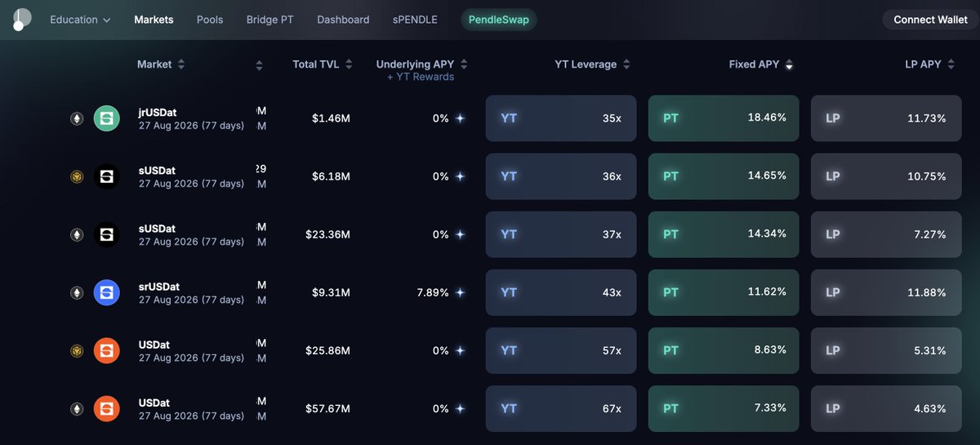Sort by LP APY column arrows
This screenshot has height=445, width=980.
coord(951,65)
